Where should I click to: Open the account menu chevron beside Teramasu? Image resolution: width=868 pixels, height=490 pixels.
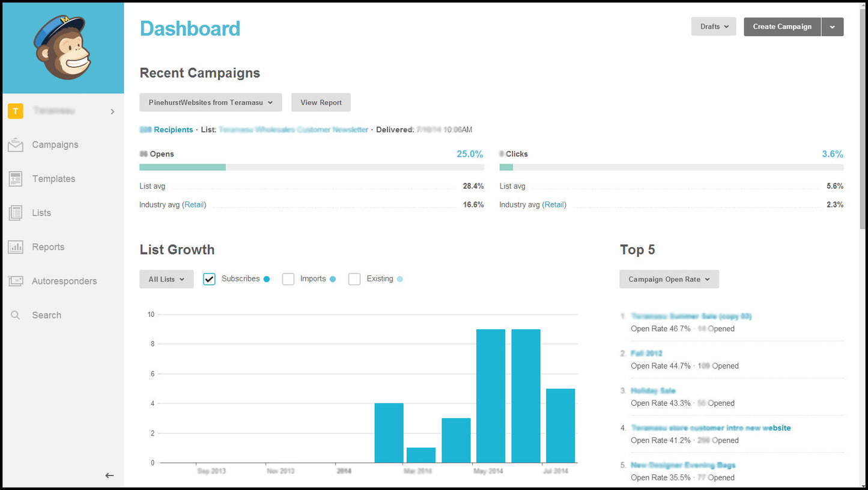(x=112, y=111)
